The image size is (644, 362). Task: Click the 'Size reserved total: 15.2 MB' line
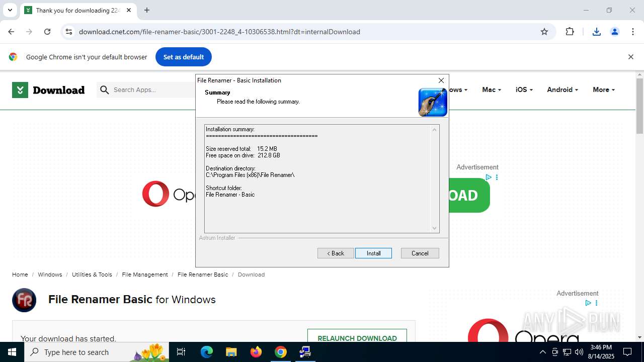tap(242, 149)
